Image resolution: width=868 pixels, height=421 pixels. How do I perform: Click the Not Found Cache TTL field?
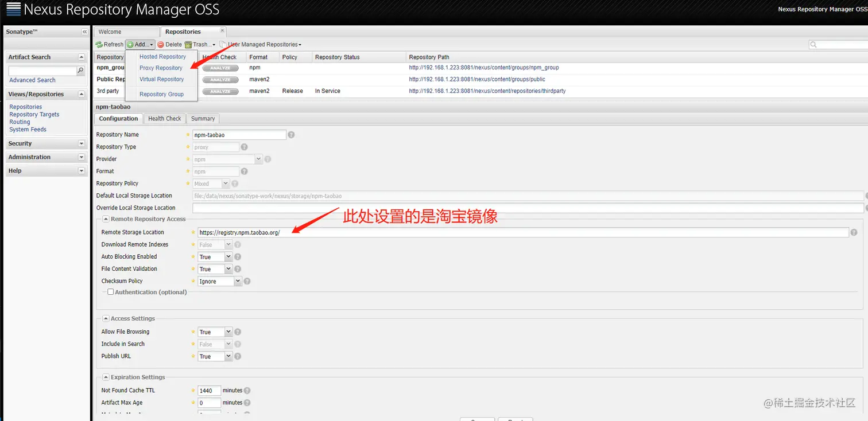[x=209, y=391]
